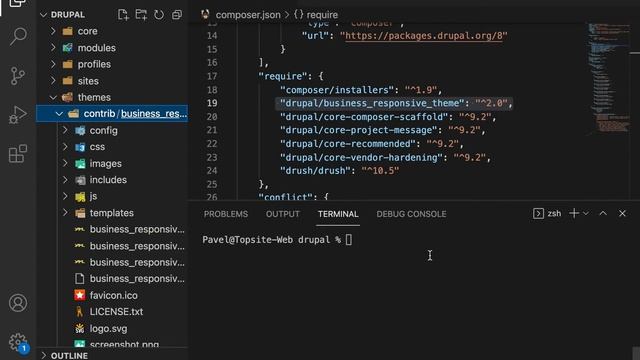Open the Source Control view
Image resolution: width=640 pixels, height=360 pixels.
coord(18,76)
